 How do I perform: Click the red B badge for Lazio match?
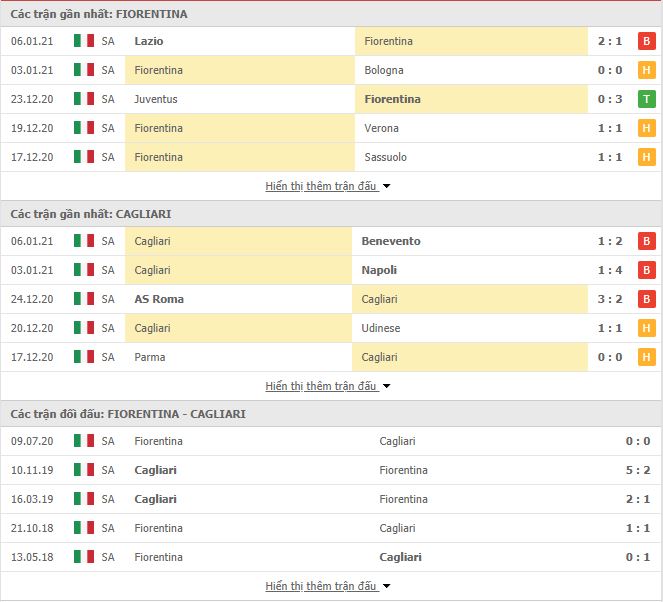pos(647,41)
